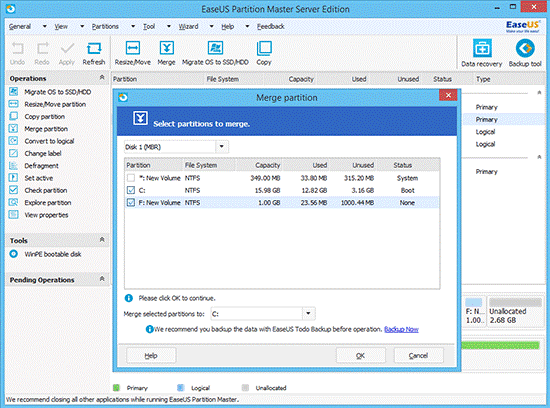Click the F: N... 1.00 disk block

pyautogui.click(x=475, y=312)
